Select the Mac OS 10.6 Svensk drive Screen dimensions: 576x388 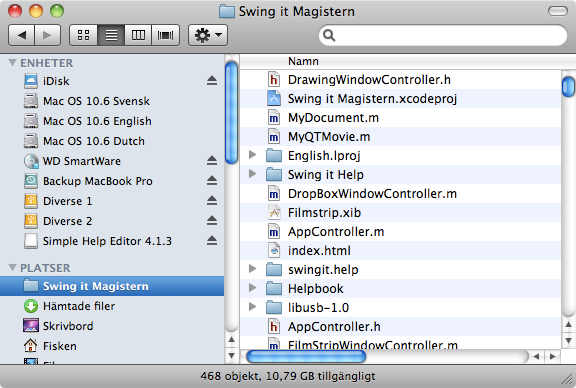(112, 101)
